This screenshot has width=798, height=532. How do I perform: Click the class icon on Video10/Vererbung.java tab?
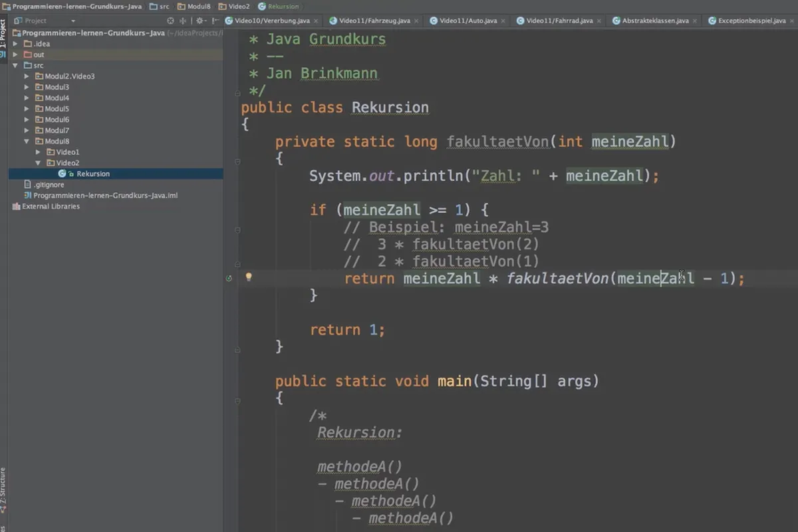pos(229,21)
